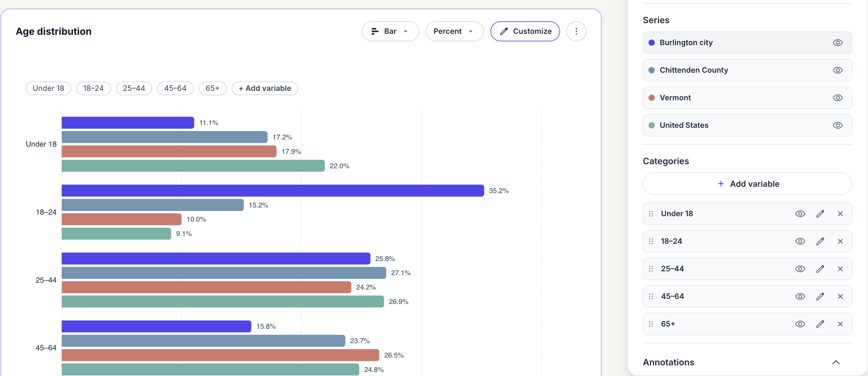868x376 pixels.
Task: Edit the 45–64 category
Action: point(820,296)
